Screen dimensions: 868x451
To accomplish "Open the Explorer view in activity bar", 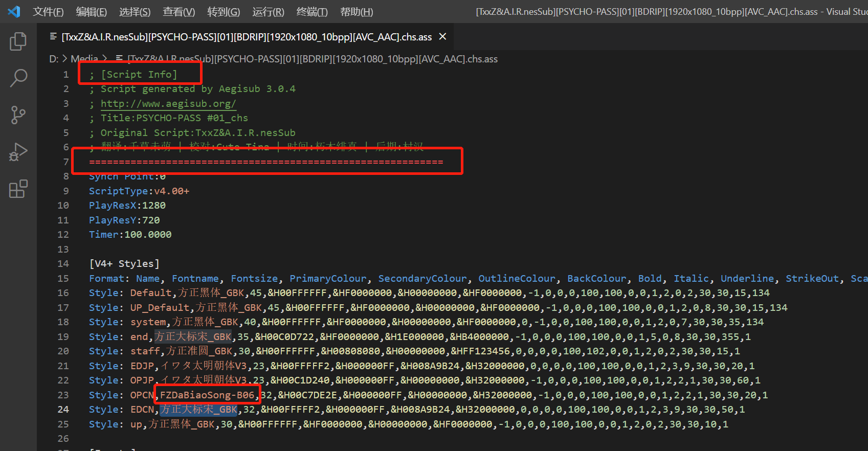I will (x=18, y=41).
